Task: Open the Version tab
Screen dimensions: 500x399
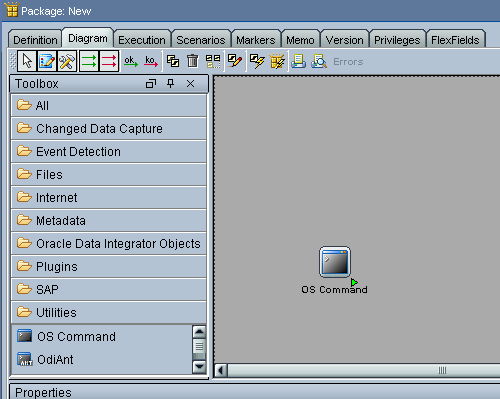Action: tap(345, 40)
